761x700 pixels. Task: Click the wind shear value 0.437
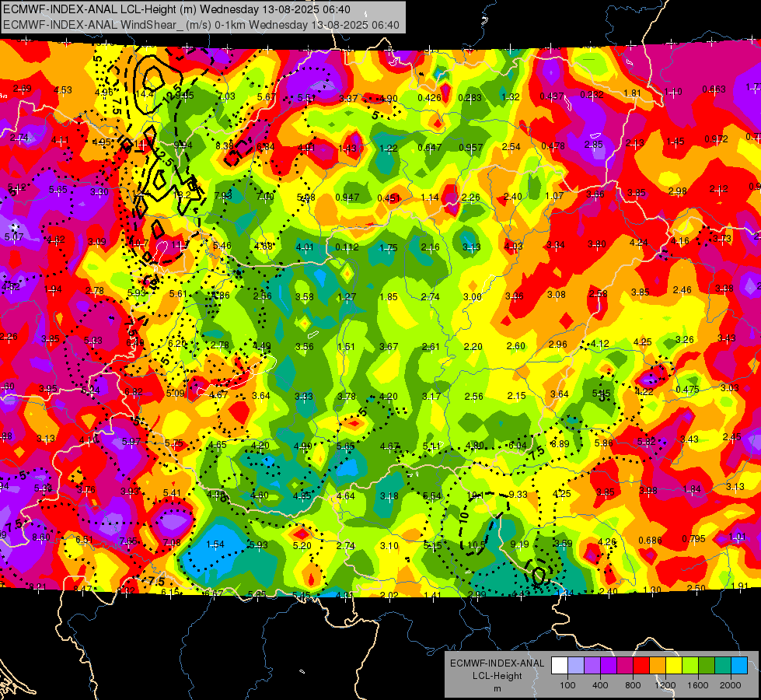coord(552,96)
